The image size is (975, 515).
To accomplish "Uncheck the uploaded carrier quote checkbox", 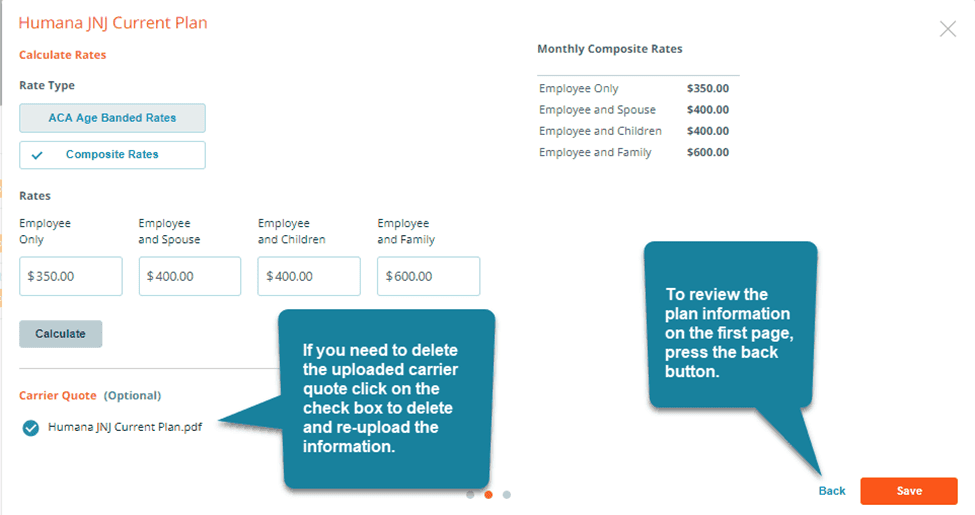I will (x=30, y=428).
